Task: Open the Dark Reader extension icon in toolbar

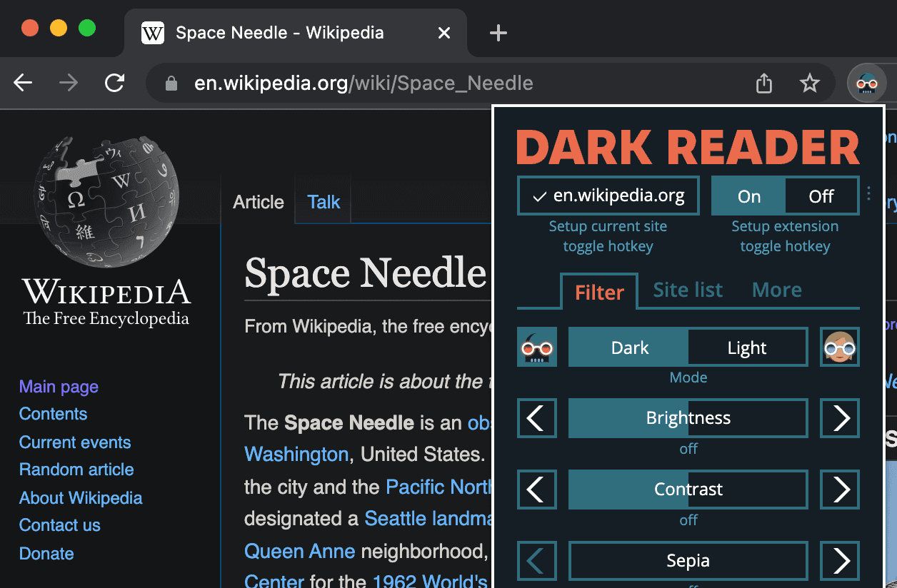Action: 866,83
